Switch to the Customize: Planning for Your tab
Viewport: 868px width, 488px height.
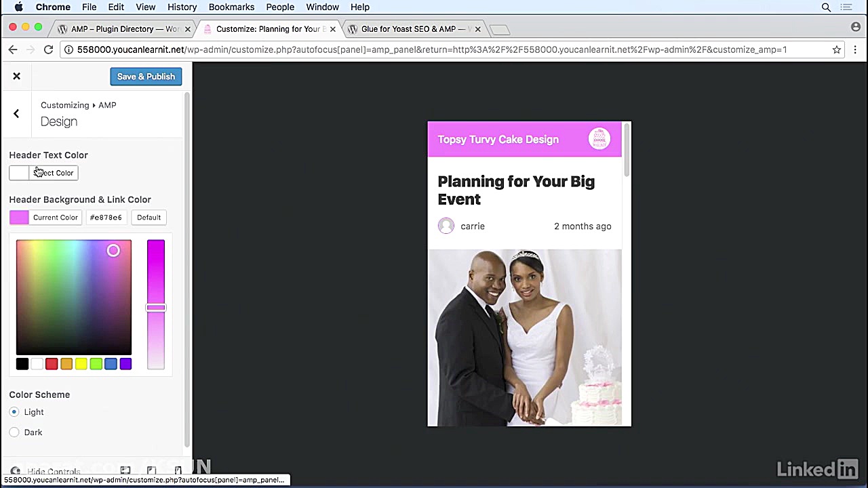click(x=270, y=29)
